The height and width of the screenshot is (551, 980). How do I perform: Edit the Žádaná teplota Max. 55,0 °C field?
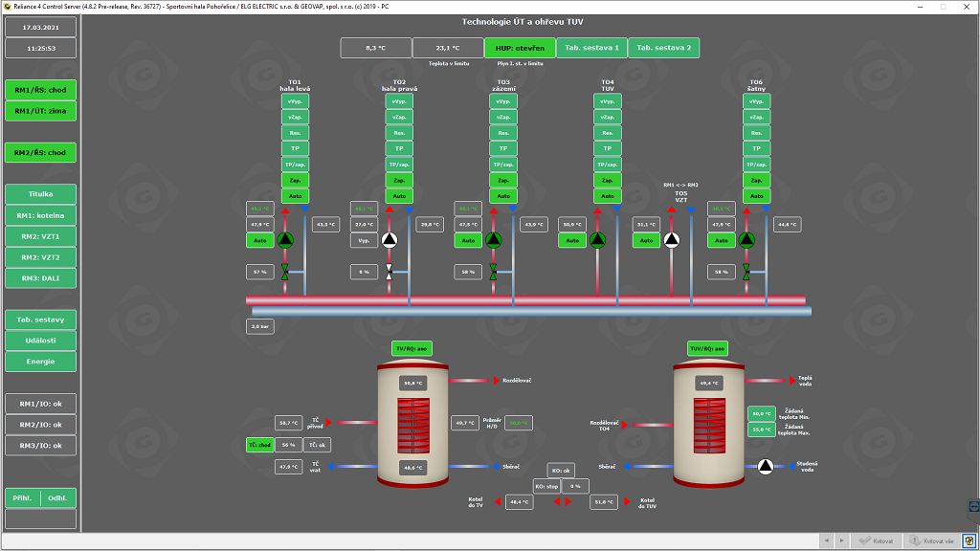tap(762, 430)
